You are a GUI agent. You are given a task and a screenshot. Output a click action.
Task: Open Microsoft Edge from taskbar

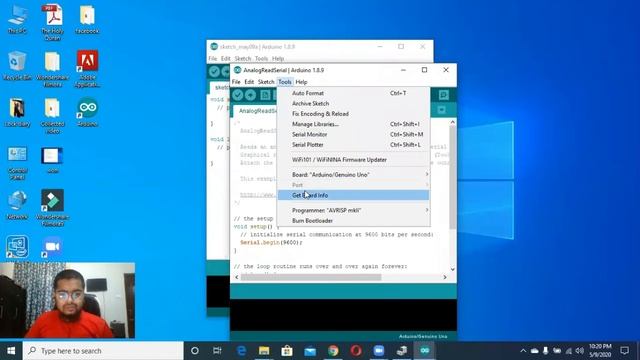[x=241, y=351]
